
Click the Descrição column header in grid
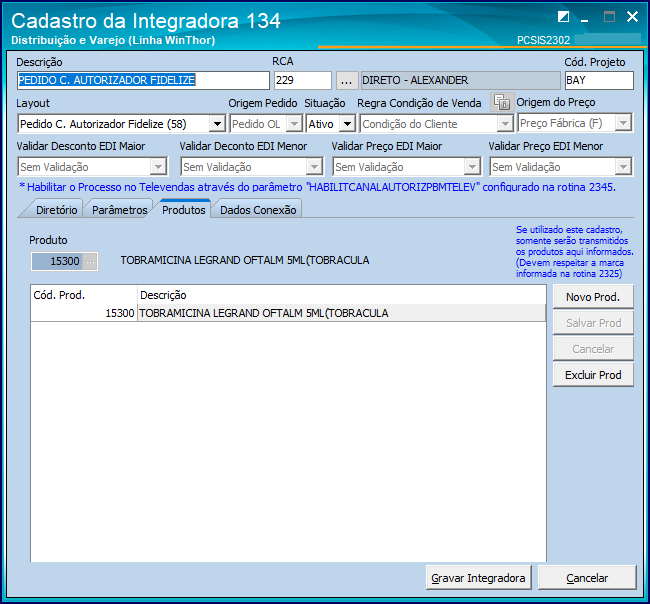pos(342,295)
